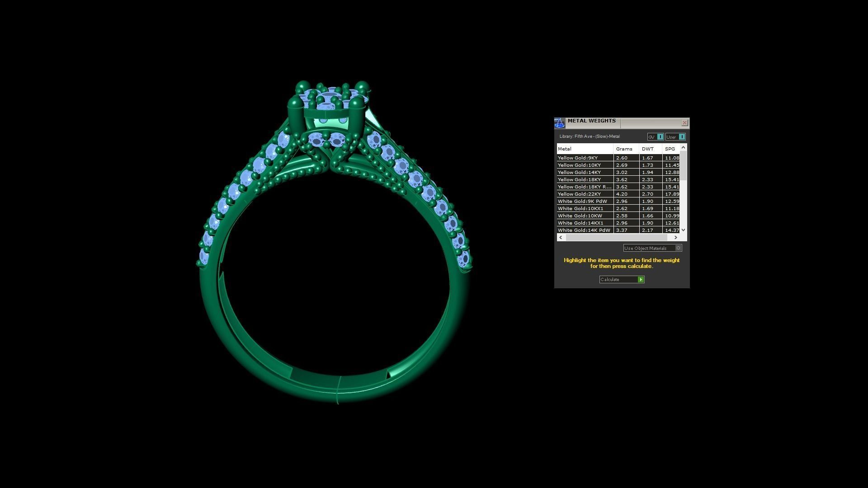Click the horizontal scrollbar thumb of metal list
Screen dimensions: 868x488
[x=617, y=237]
